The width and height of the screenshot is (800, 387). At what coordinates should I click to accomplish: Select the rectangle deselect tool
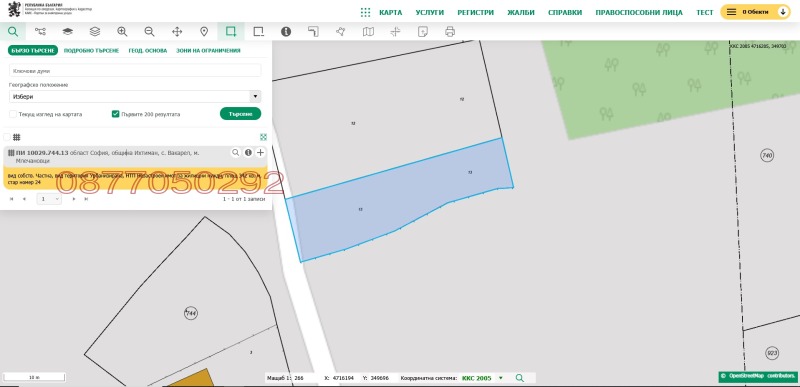[259, 32]
